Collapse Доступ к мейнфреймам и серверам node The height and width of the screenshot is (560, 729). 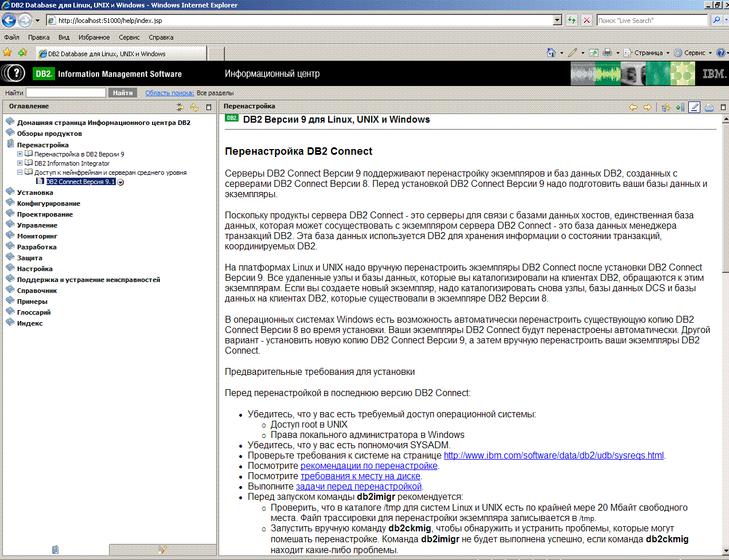pos(20,173)
